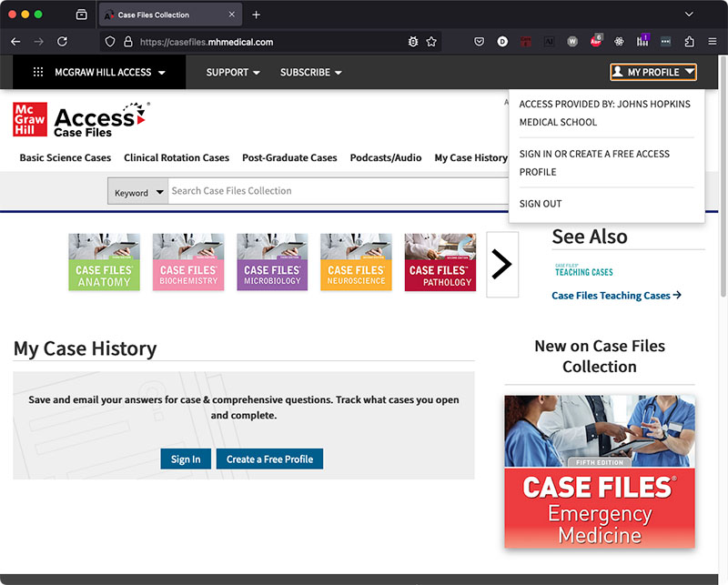The image size is (728, 585).
Task: Advance the book carousel with the right arrow
Action: click(502, 265)
